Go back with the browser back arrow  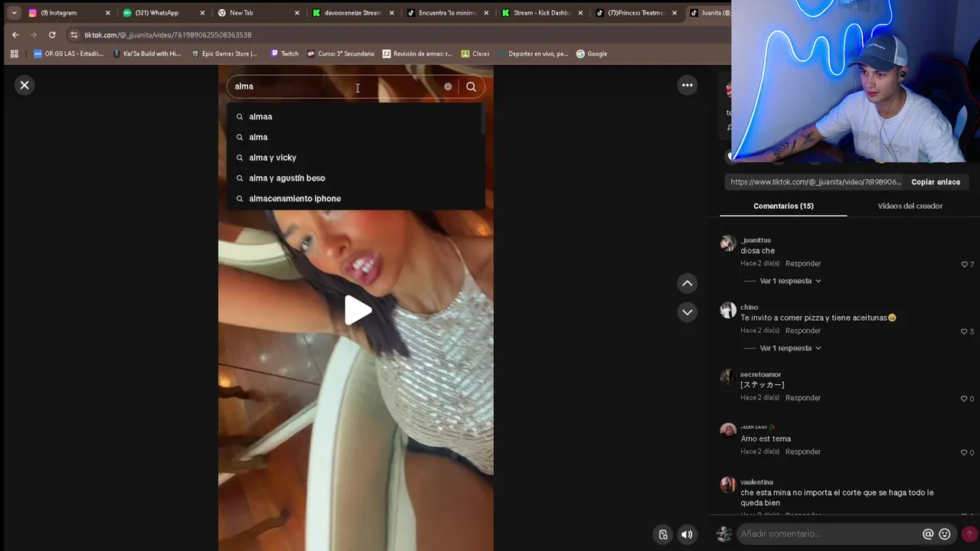(x=15, y=34)
